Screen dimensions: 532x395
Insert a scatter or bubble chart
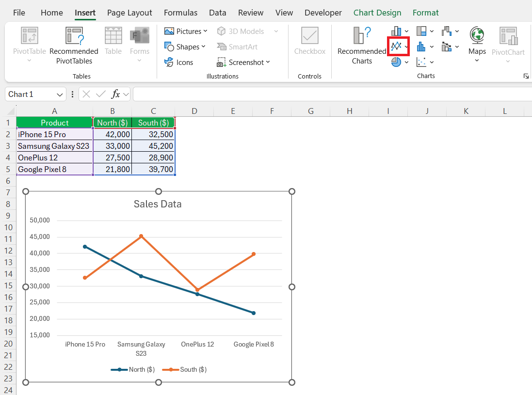[x=421, y=62]
